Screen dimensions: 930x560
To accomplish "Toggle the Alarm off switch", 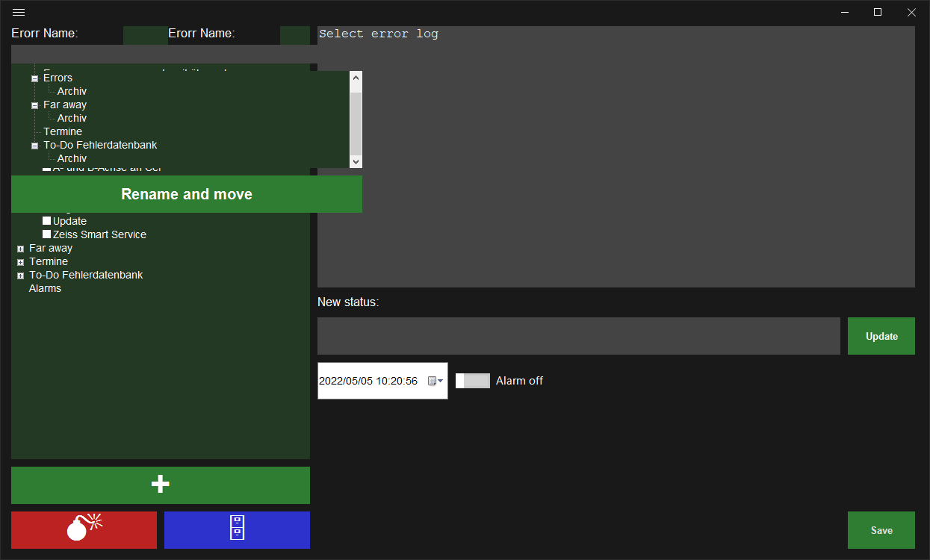I will point(472,381).
